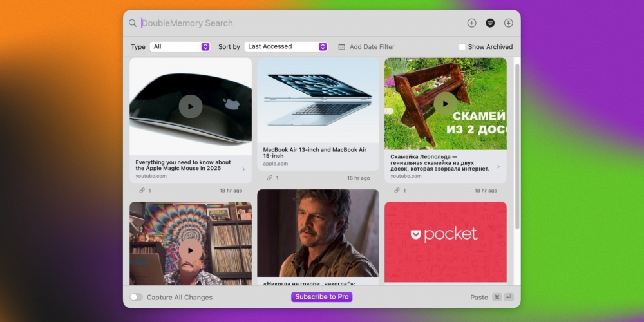Play the wooden bench video
This screenshot has width=644, height=322.
pyautogui.click(x=445, y=104)
